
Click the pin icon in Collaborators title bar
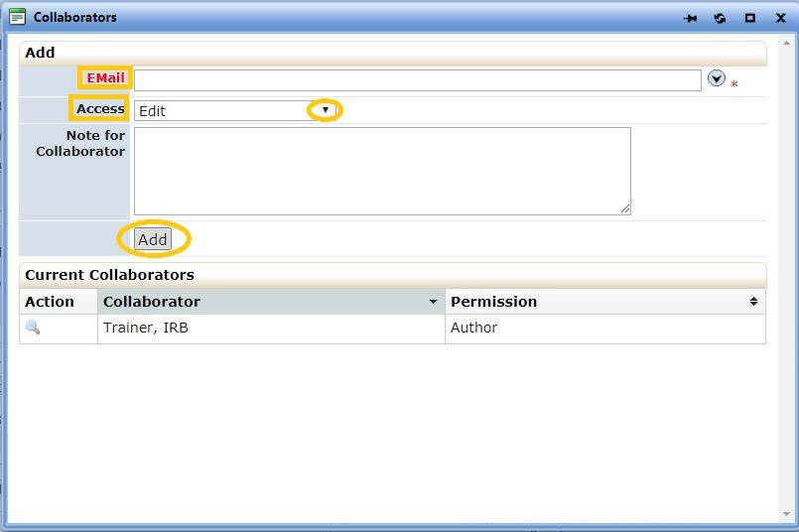click(690, 18)
